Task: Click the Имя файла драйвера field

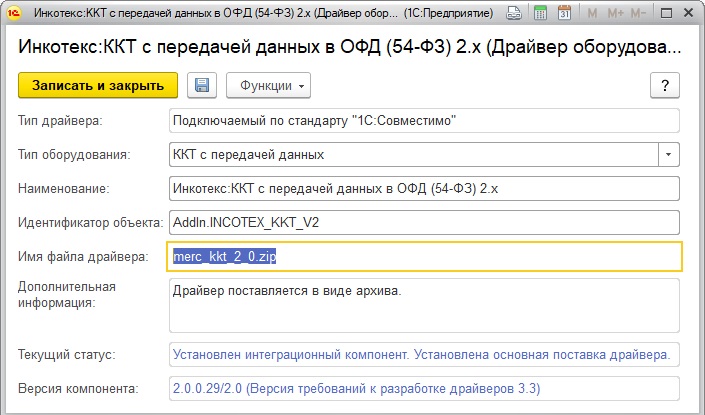Action: tap(424, 257)
